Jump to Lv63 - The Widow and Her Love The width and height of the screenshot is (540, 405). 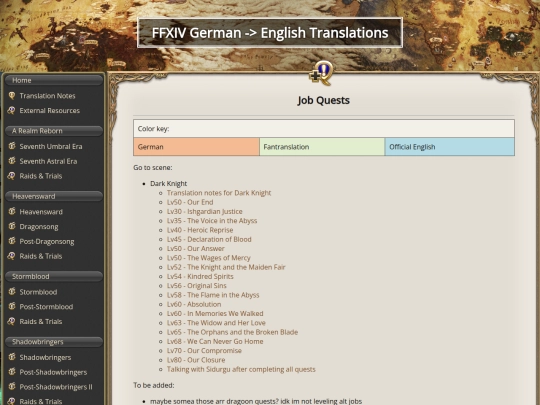tap(216, 323)
